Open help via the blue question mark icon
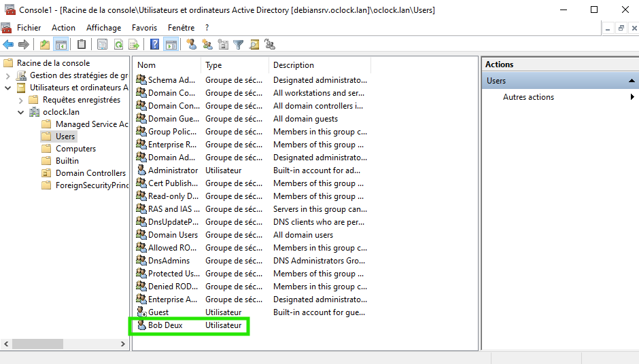This screenshot has width=639, height=364. tap(155, 45)
